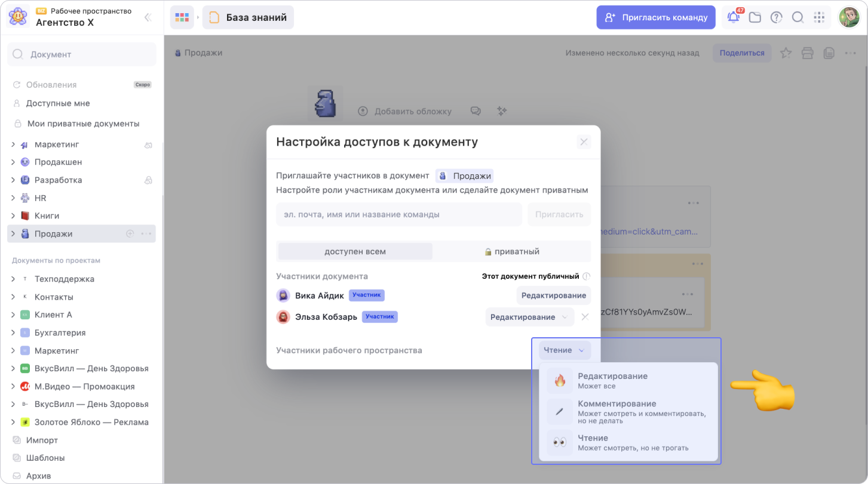Open the notifications bell icon
Image resolution: width=868 pixels, height=484 pixels.
(x=734, y=17)
